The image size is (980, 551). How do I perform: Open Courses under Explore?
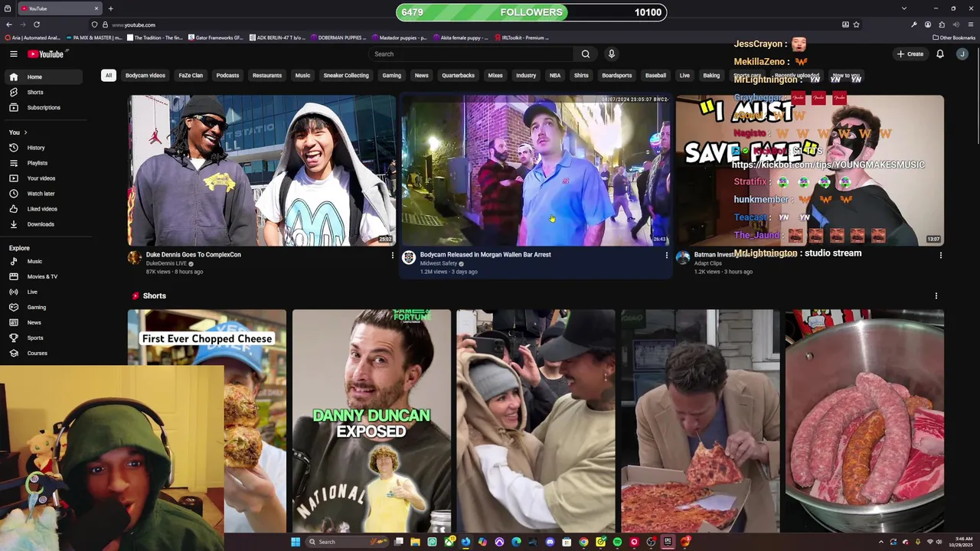point(37,353)
